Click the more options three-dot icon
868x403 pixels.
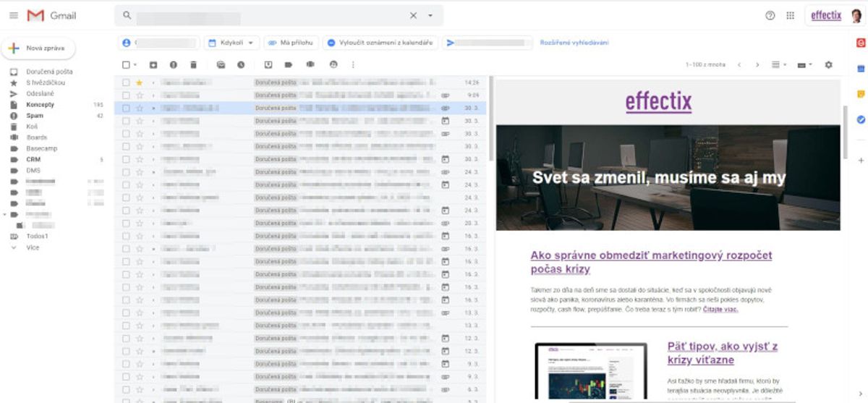(x=353, y=64)
